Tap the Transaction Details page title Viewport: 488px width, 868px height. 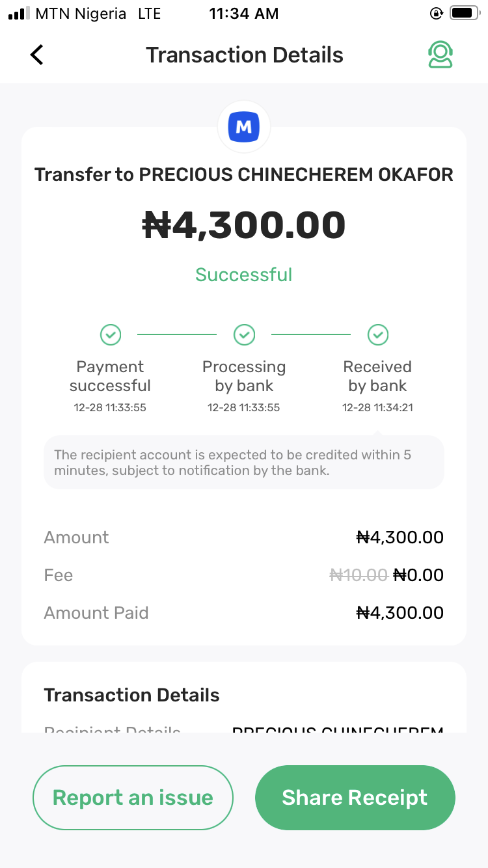pos(244,55)
